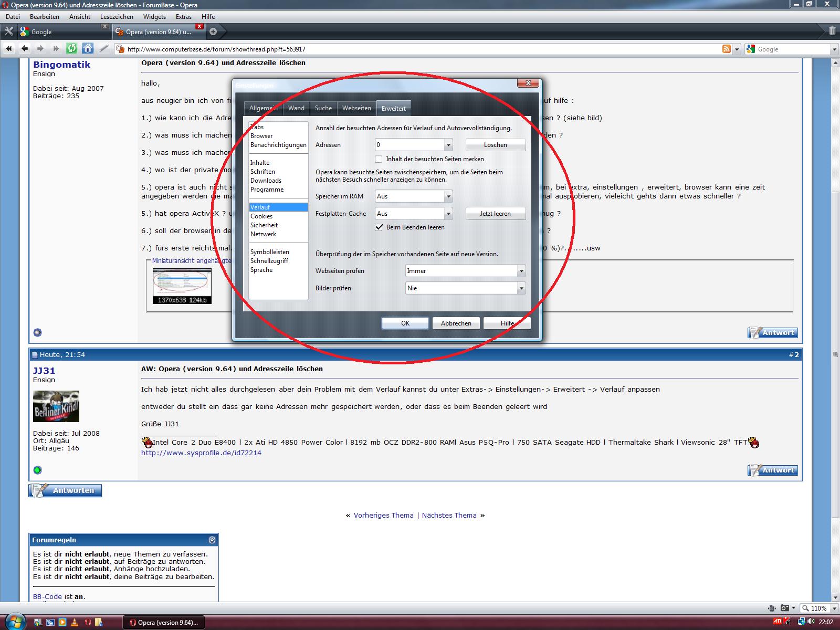Viewport: 840px width, 630px height.
Task: Launch Opera from quick launch
Action: coord(88,623)
